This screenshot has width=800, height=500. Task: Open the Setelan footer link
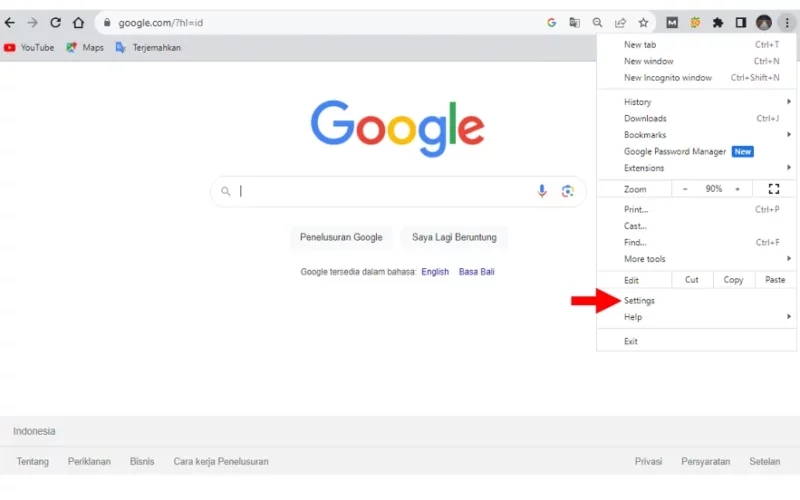pyautogui.click(x=764, y=461)
